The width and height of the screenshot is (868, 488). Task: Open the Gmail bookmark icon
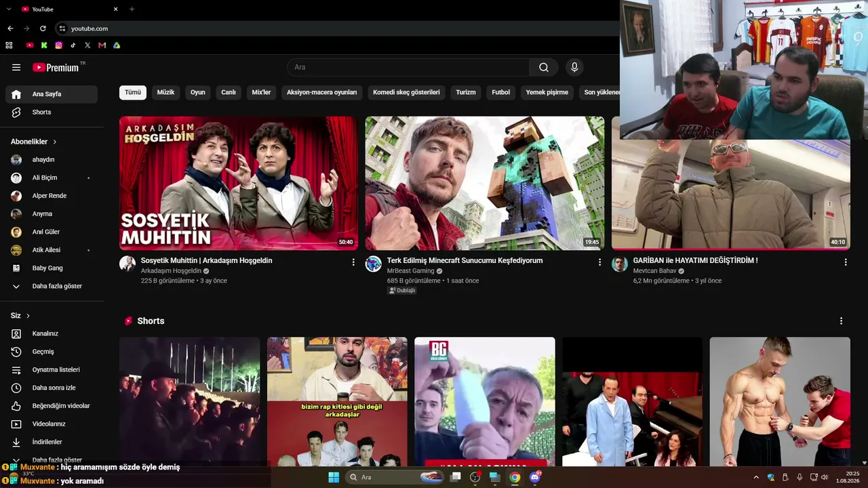[x=102, y=45]
